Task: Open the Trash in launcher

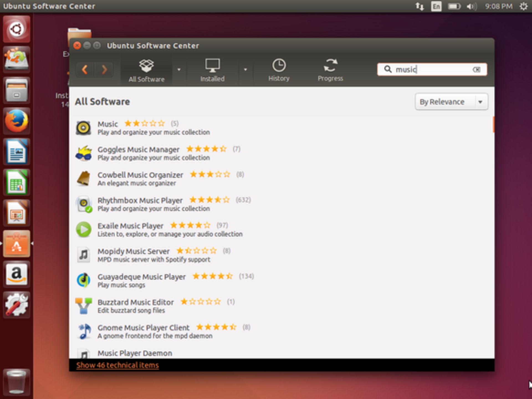Action: coord(16,382)
